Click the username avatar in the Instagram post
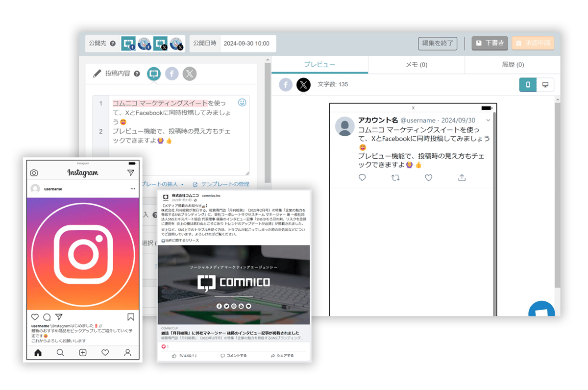This screenshot has height=390, width=588. [35, 189]
